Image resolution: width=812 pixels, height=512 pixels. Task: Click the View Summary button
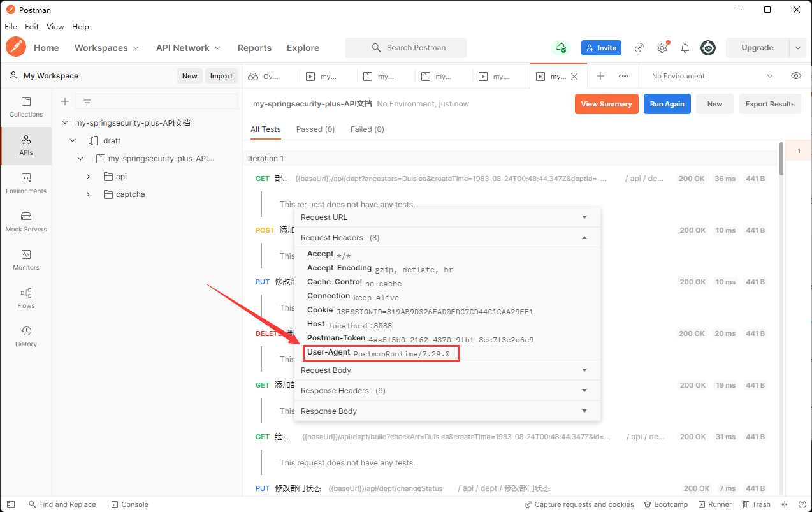[606, 104]
